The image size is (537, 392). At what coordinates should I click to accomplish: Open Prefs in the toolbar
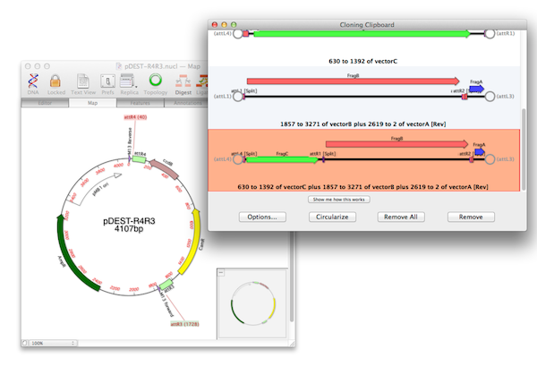pos(107,81)
